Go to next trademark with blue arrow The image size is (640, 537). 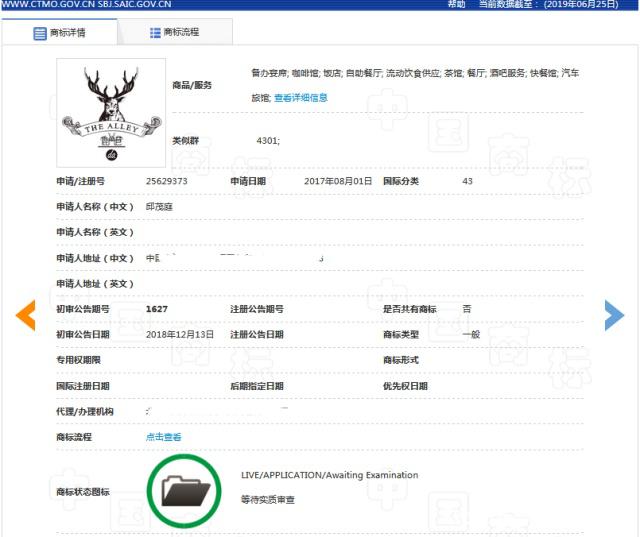(614, 315)
